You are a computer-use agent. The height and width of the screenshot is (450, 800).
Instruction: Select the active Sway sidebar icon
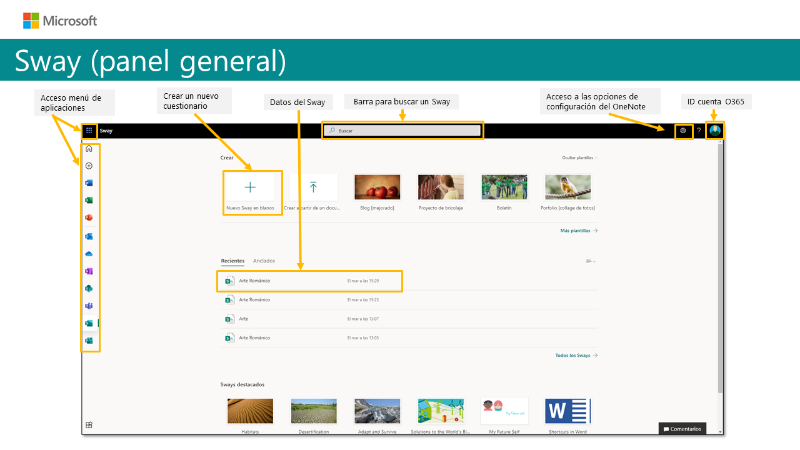(x=89, y=323)
